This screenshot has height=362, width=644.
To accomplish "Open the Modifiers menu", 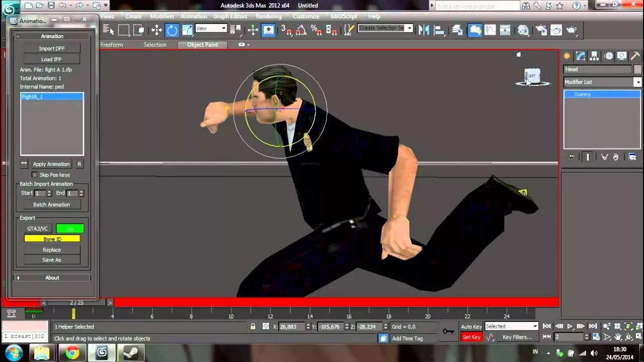I will pyautogui.click(x=162, y=16).
